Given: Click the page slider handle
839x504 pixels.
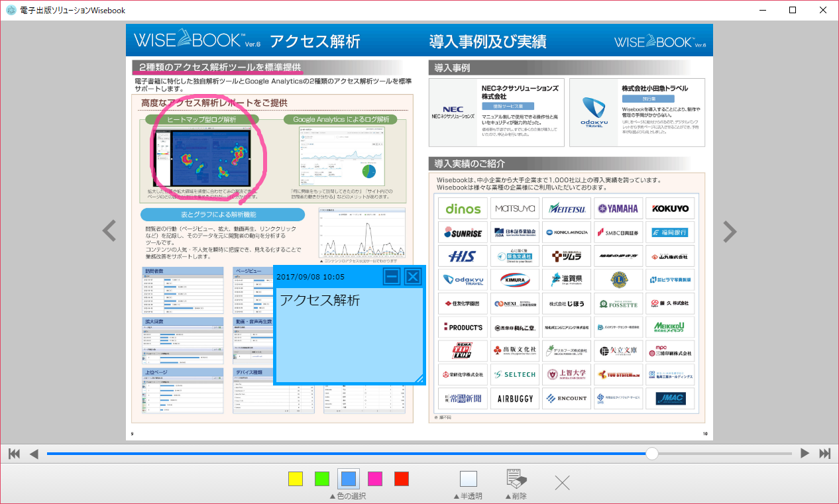Looking at the screenshot, I should tap(652, 454).
